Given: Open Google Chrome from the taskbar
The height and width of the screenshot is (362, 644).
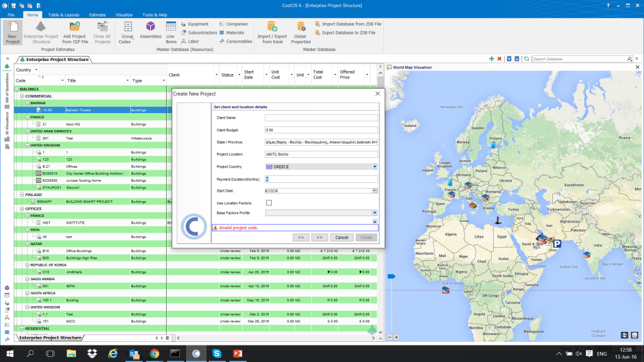Looking at the screenshot, I should [155, 353].
